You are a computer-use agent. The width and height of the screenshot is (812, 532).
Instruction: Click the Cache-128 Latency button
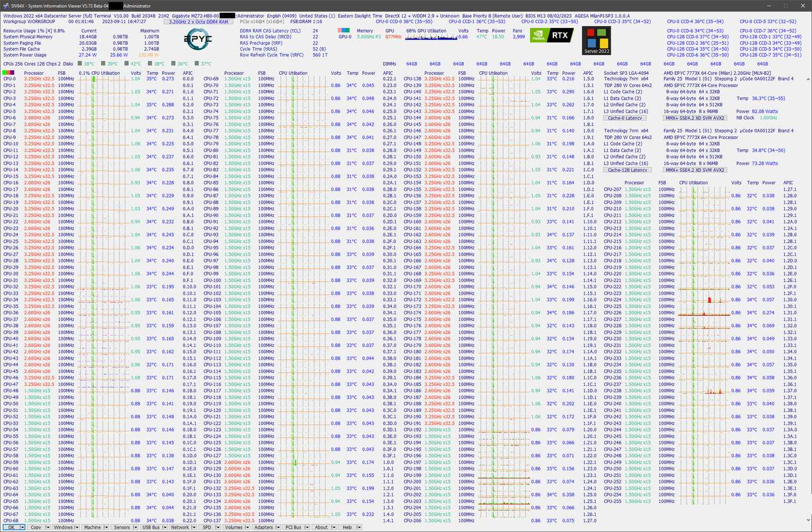point(626,170)
